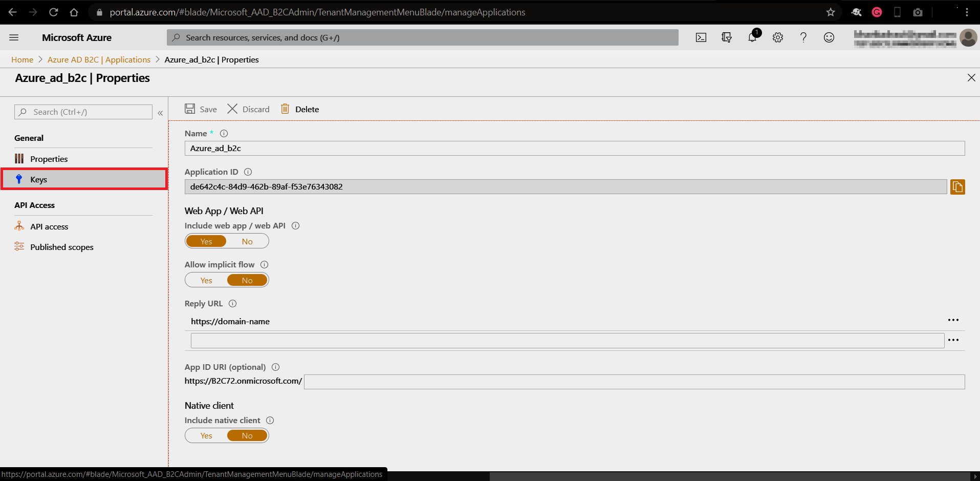Focus the Name input field
The height and width of the screenshot is (481, 980).
[x=575, y=148]
